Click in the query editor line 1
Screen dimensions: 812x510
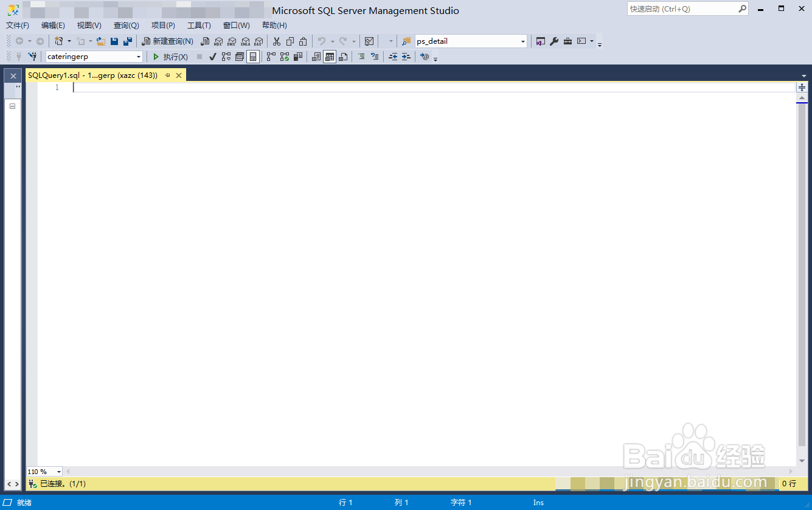pos(435,88)
